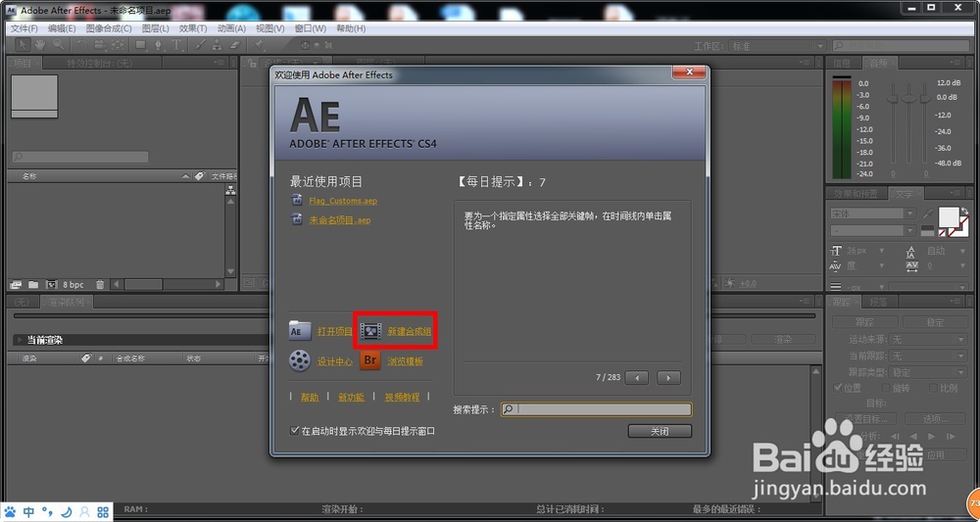Open the 跟踪类型 track type dropdown
This screenshot has width=980, height=522.
(x=927, y=372)
